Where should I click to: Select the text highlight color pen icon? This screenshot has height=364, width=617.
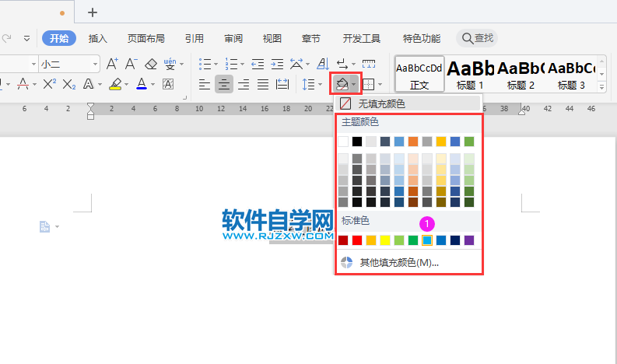point(115,84)
